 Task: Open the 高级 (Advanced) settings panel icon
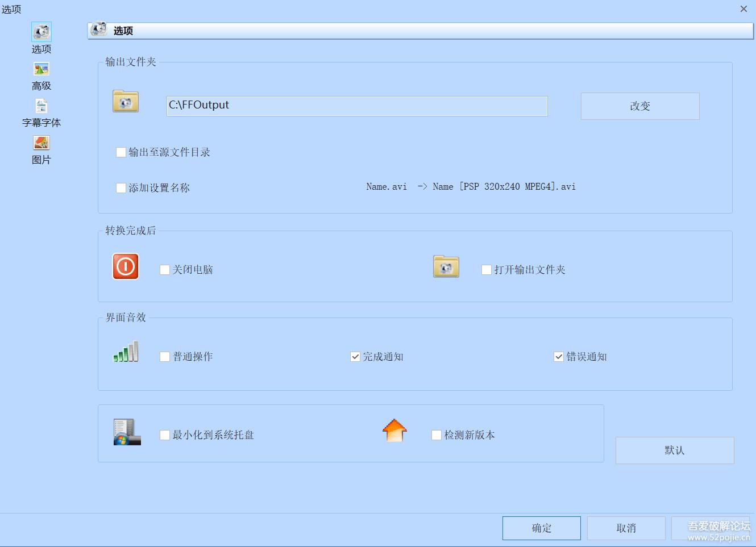click(x=40, y=69)
